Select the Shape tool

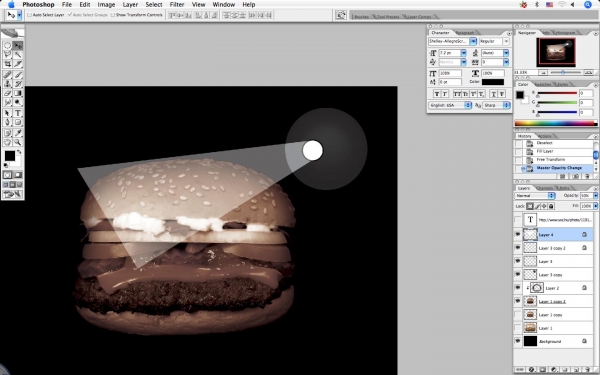pyautogui.click(x=18, y=122)
